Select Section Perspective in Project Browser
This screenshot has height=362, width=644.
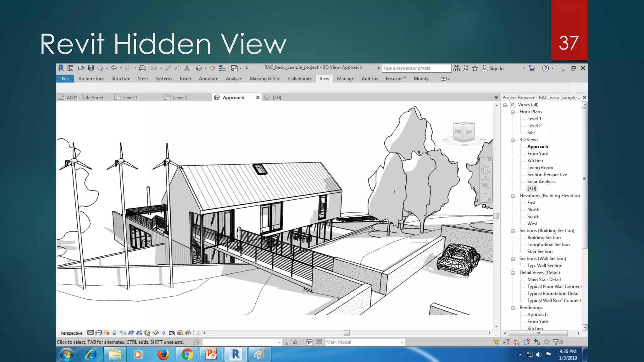click(547, 175)
